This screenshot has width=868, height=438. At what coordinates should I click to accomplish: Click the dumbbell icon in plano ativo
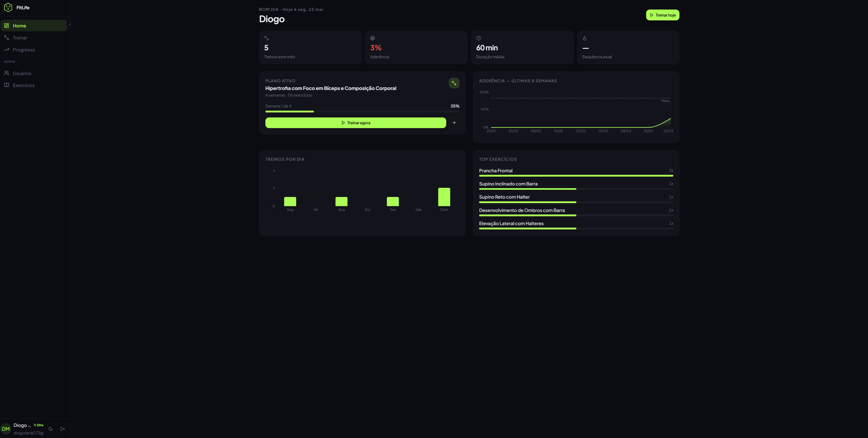point(454,83)
